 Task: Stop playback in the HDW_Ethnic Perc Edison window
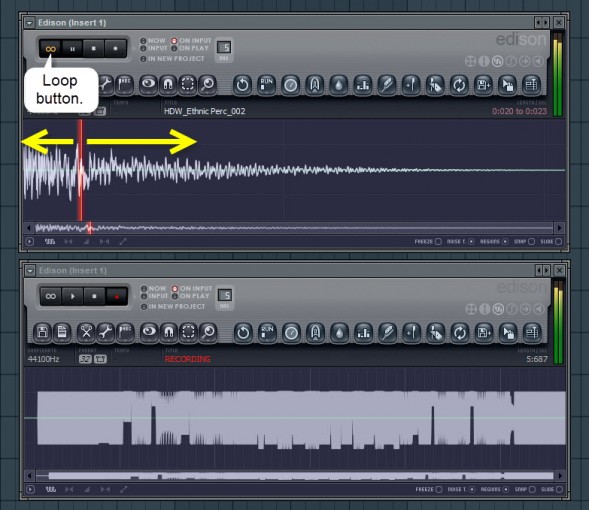pyautogui.click(x=94, y=49)
